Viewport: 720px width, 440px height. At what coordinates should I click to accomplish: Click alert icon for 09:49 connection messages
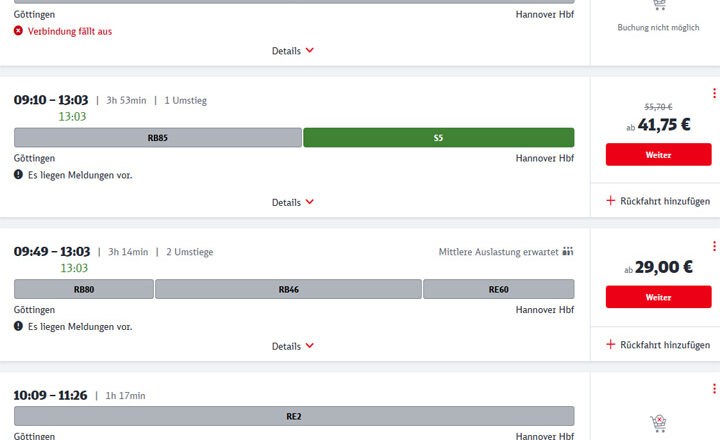[x=18, y=327]
